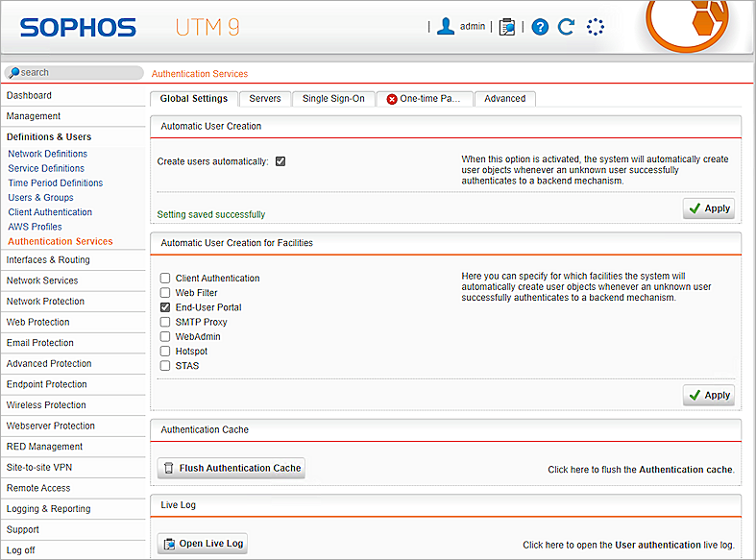Viewport: 756px width, 560px height.
Task: Switch to the Advanced tab
Action: (505, 99)
